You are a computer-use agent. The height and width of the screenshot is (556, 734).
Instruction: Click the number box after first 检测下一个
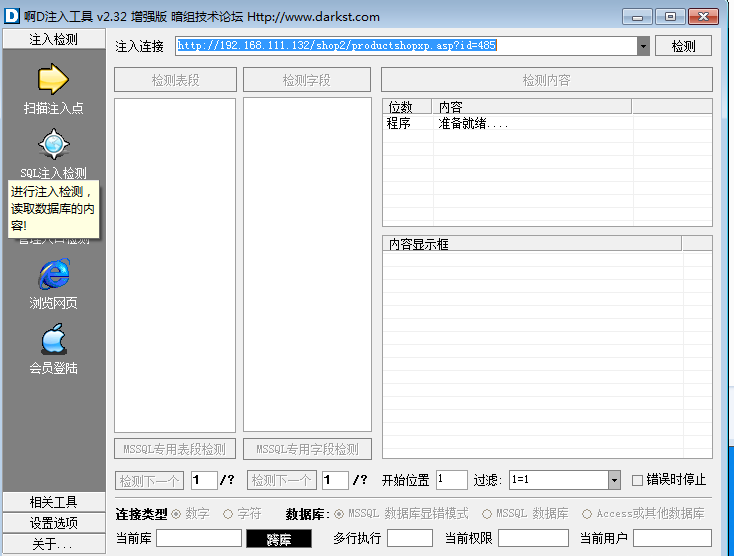[x=204, y=480]
